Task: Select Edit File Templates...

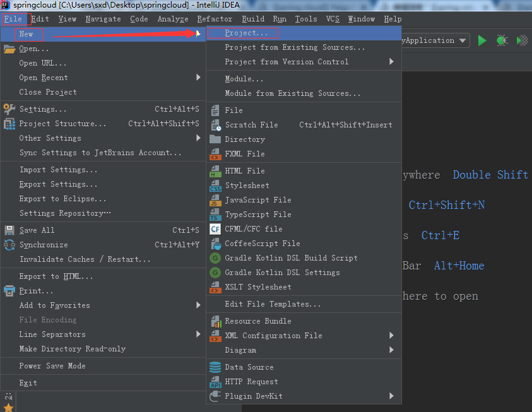Action: 304,304
